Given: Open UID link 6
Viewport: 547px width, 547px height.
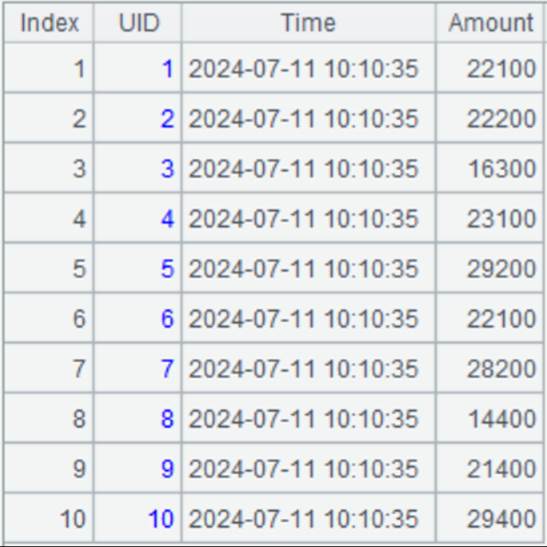Looking at the screenshot, I should pos(167,319).
